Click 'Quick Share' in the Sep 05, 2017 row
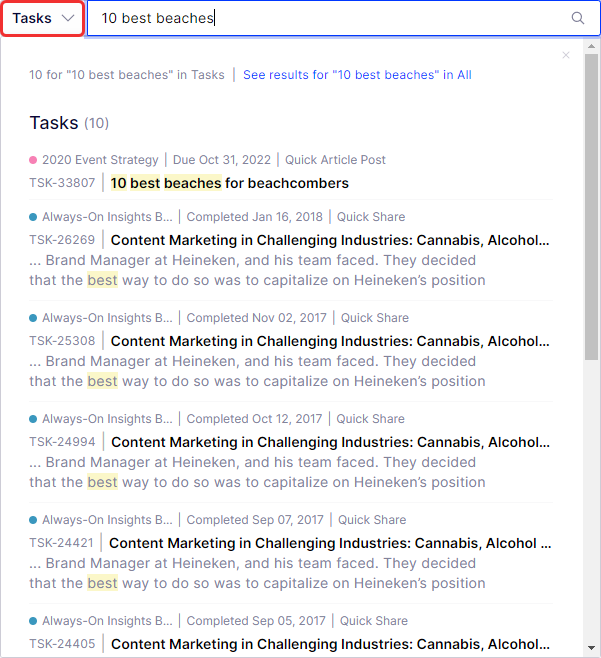The image size is (601, 658). pos(374,621)
